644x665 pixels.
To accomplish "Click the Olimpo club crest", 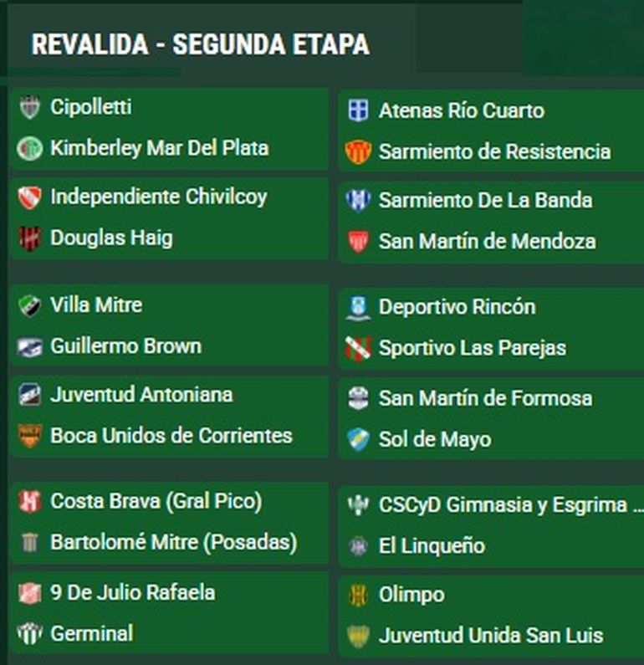I will (x=358, y=595).
